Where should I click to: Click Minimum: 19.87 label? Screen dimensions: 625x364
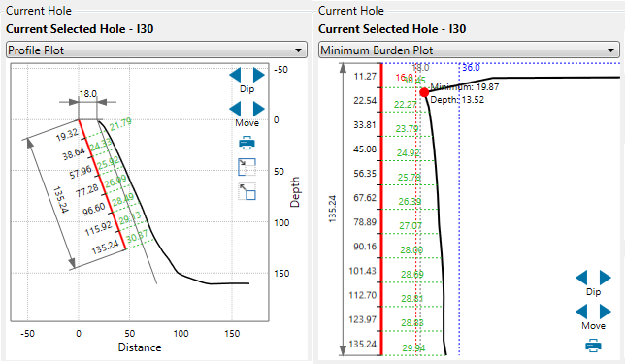click(464, 87)
